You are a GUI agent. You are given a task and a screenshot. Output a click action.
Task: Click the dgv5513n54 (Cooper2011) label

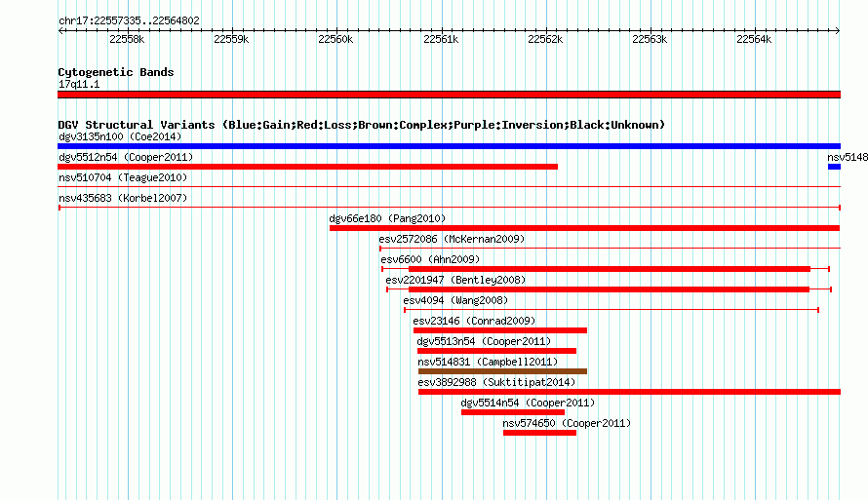[x=484, y=341]
